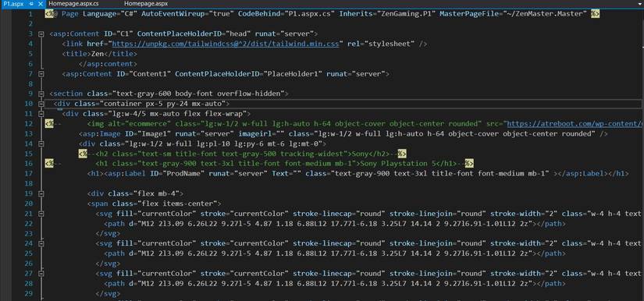Screen dimensions: 644x301
Task: Click "lg:w-4/5 mx-auto flex flex-wrap" class value
Action: tap(176, 114)
